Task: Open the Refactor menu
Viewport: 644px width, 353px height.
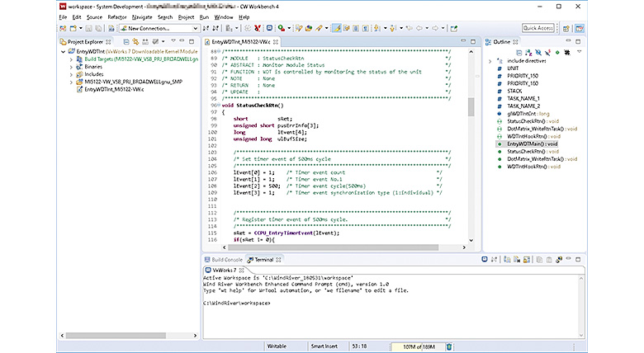Action: click(x=118, y=16)
